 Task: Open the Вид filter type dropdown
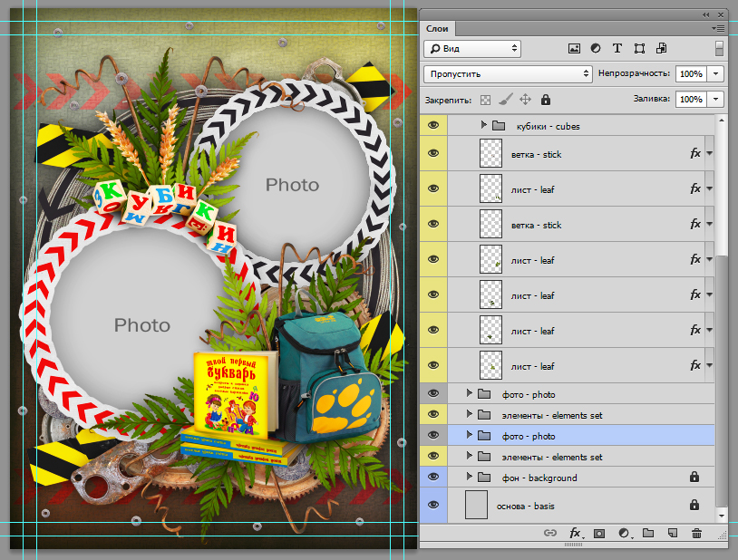pyautogui.click(x=472, y=48)
